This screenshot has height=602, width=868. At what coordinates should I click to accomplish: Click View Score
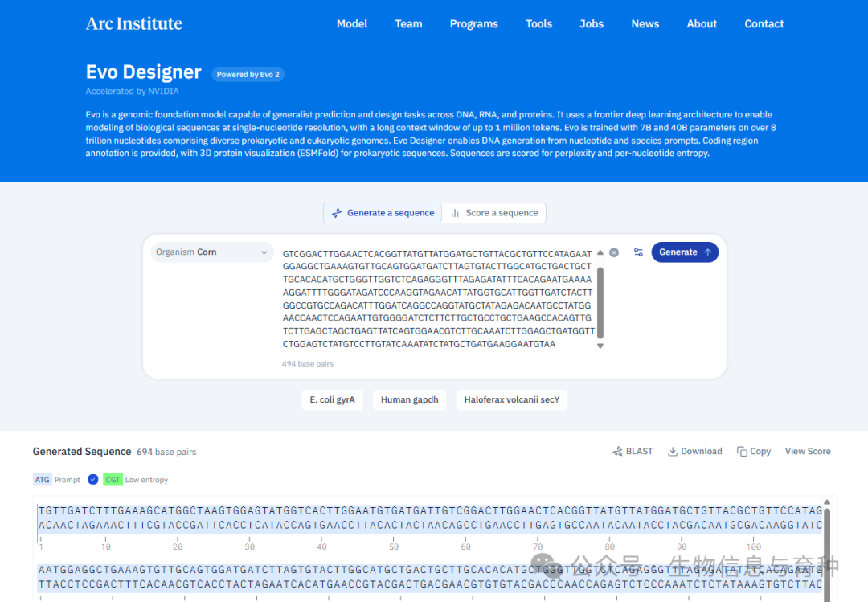pos(808,452)
